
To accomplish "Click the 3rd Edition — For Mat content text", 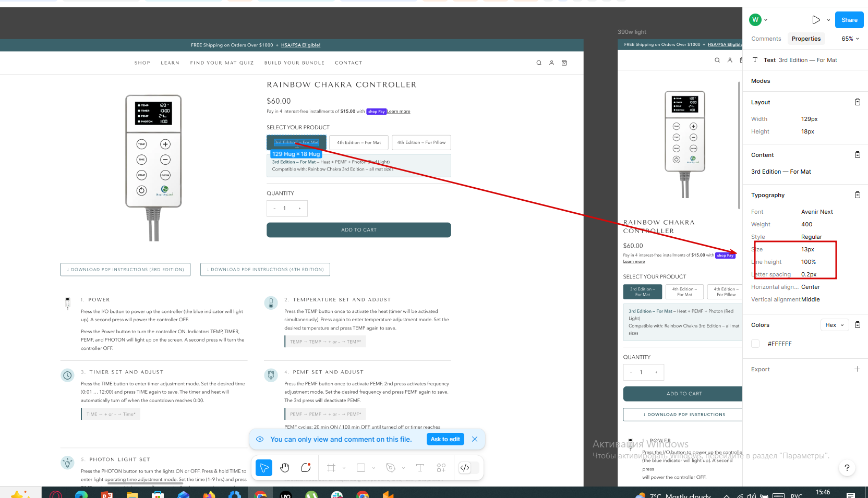I will click(x=781, y=172).
